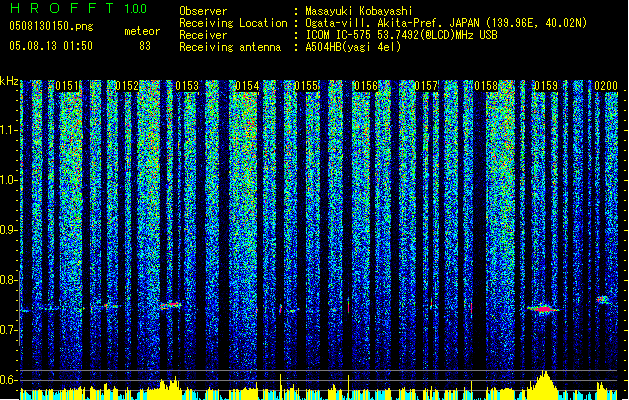Click the strong red meteor echo under 0159
Screen dimensions: 629x400
point(543,309)
